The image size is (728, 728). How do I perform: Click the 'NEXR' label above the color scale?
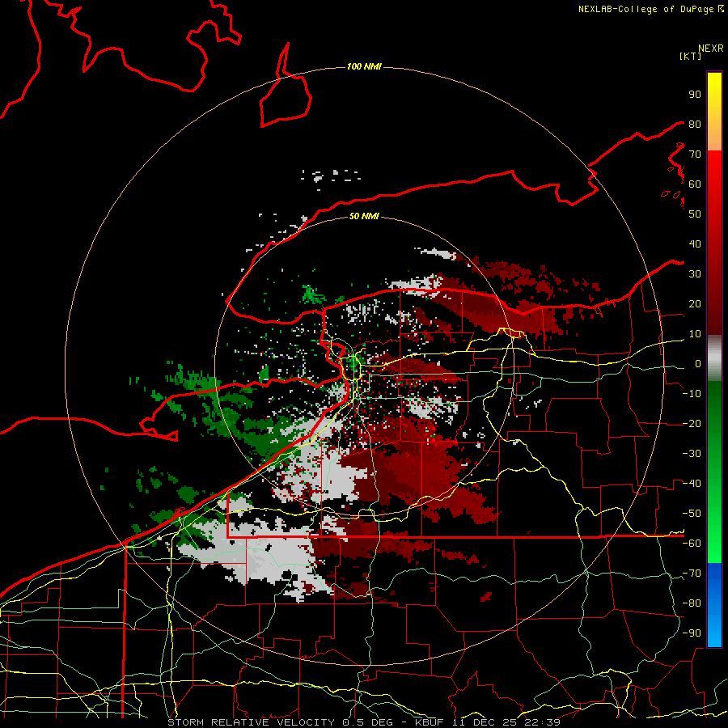point(711,49)
